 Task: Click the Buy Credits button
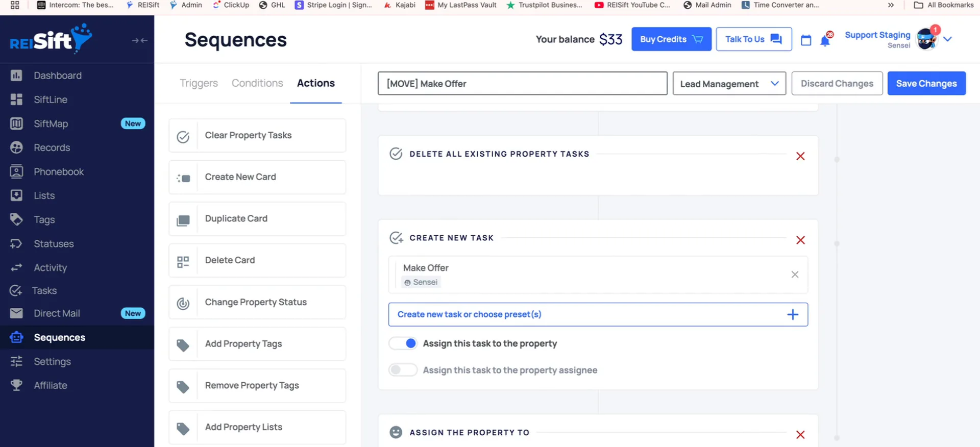tap(671, 39)
